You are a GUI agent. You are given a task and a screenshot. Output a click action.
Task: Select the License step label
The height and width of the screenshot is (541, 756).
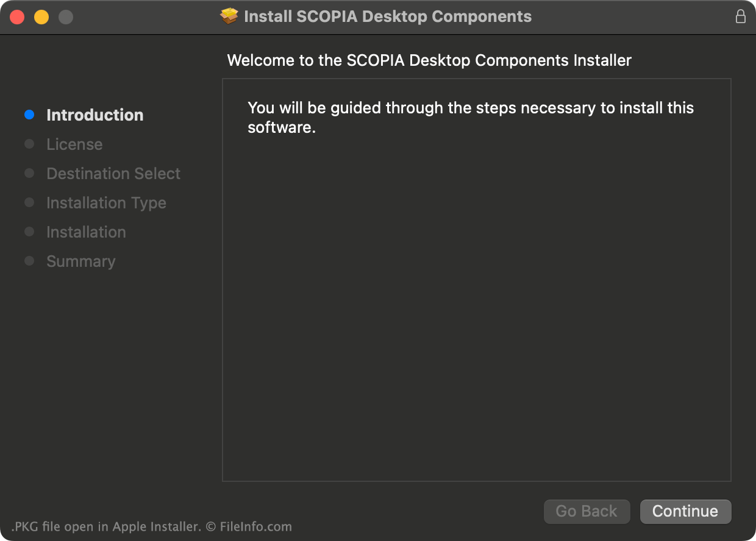[x=74, y=144]
